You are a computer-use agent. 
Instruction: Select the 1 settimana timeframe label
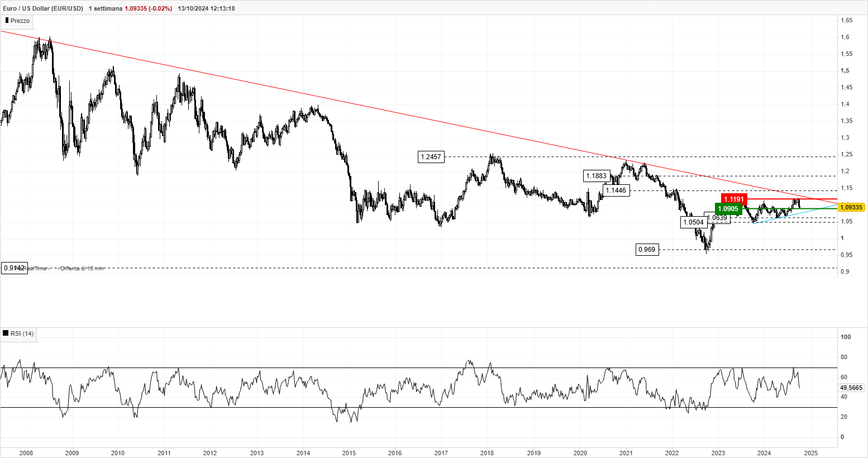click(x=105, y=8)
